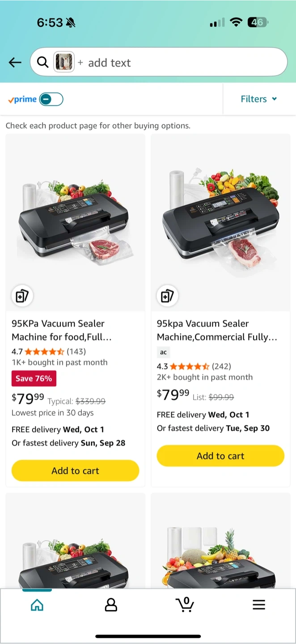Open "95kpa Vacuum Sealer Machine, Commercial" title
The height and width of the screenshot is (644, 296).
[217, 330]
